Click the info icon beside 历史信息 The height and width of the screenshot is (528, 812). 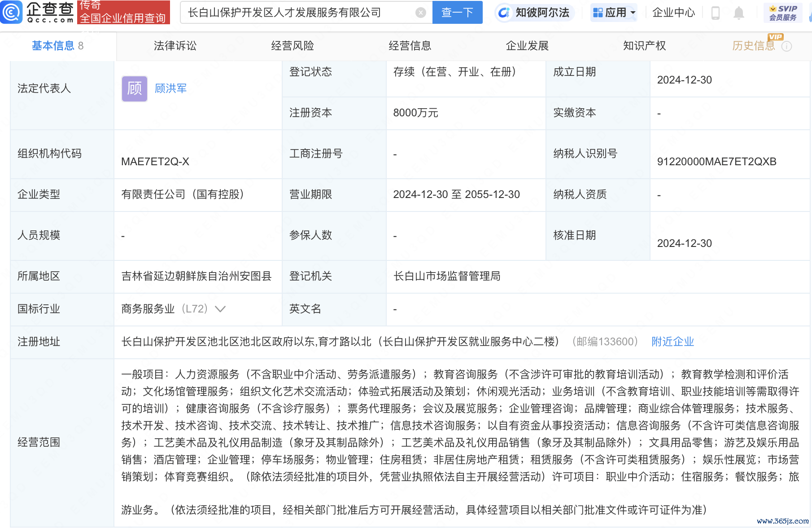pos(787,46)
